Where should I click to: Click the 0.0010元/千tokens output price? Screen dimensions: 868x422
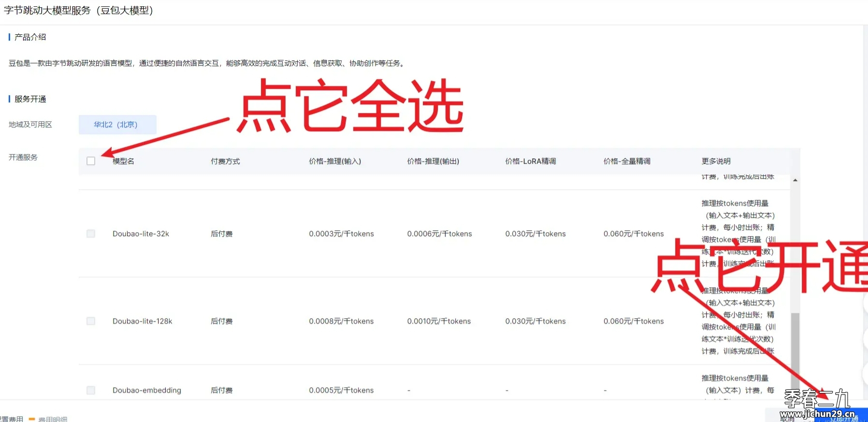pyautogui.click(x=439, y=321)
